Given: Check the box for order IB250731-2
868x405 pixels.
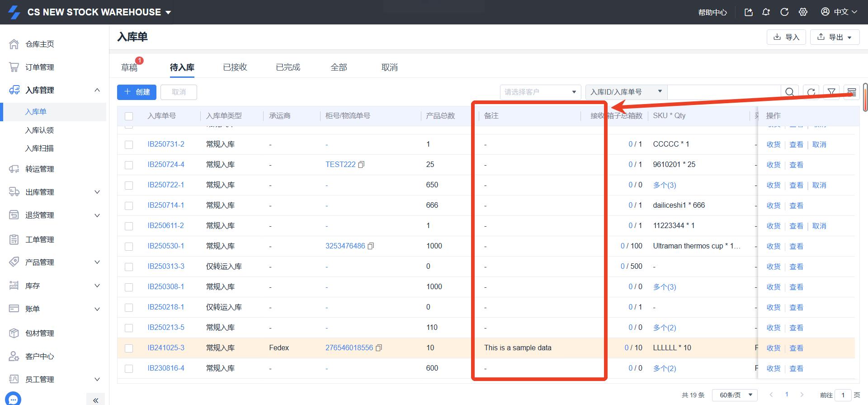Looking at the screenshot, I should pos(129,145).
